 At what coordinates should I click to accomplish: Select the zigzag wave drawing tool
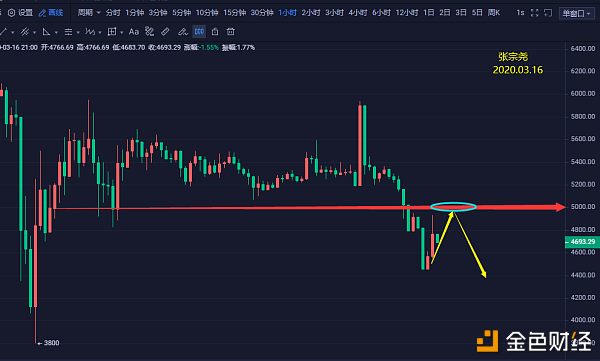(x=90, y=31)
